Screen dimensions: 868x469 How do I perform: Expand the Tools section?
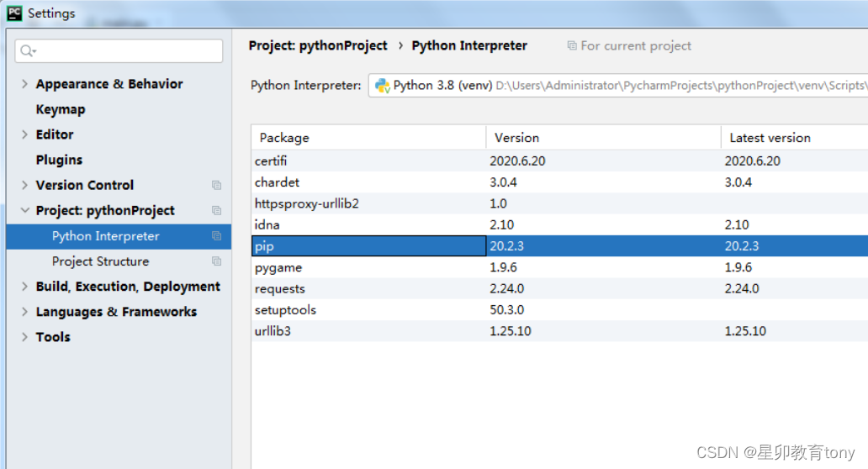coord(24,337)
